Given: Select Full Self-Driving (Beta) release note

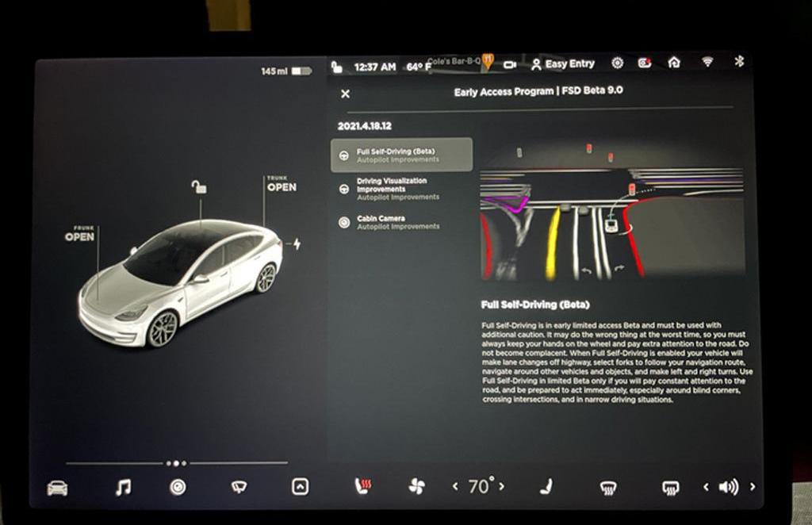Looking at the screenshot, I should tap(401, 155).
